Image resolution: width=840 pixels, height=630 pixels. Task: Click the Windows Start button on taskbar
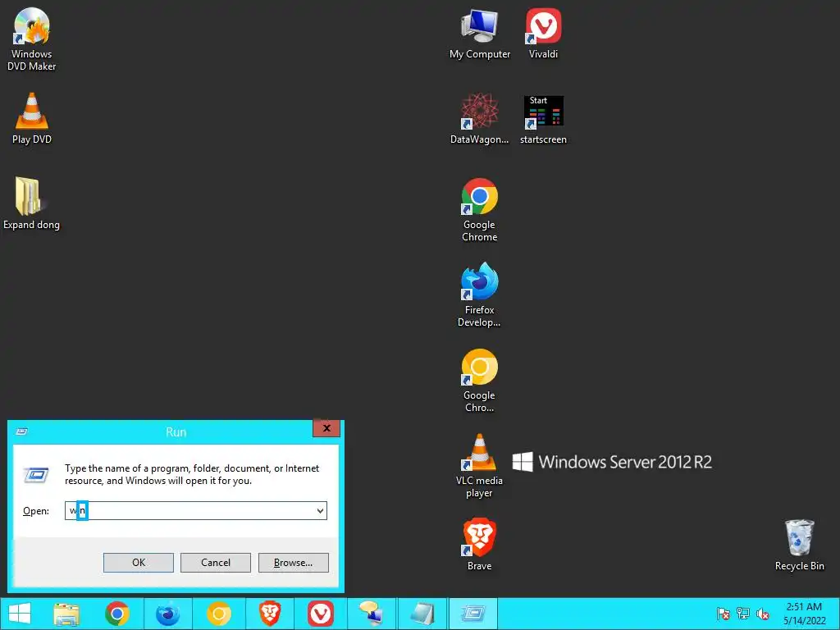pos(20,614)
